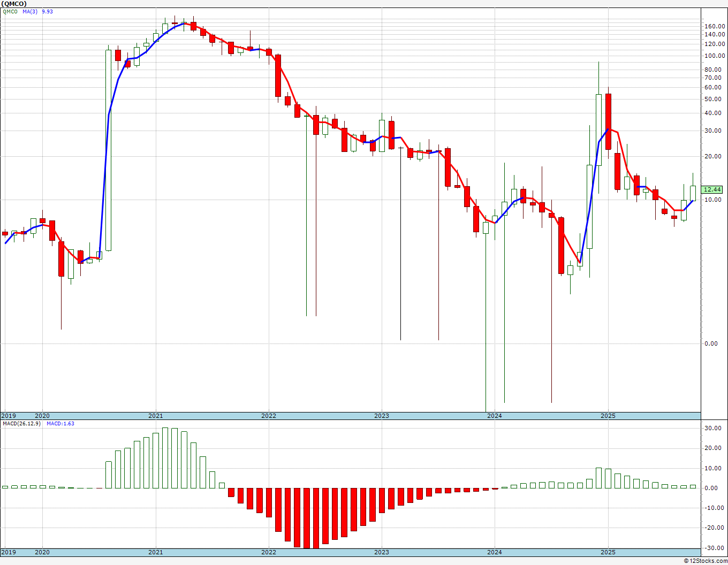Select the 10.00 label on the MACD axis
Image resolution: width=728 pixels, height=565 pixels.
[x=713, y=468]
